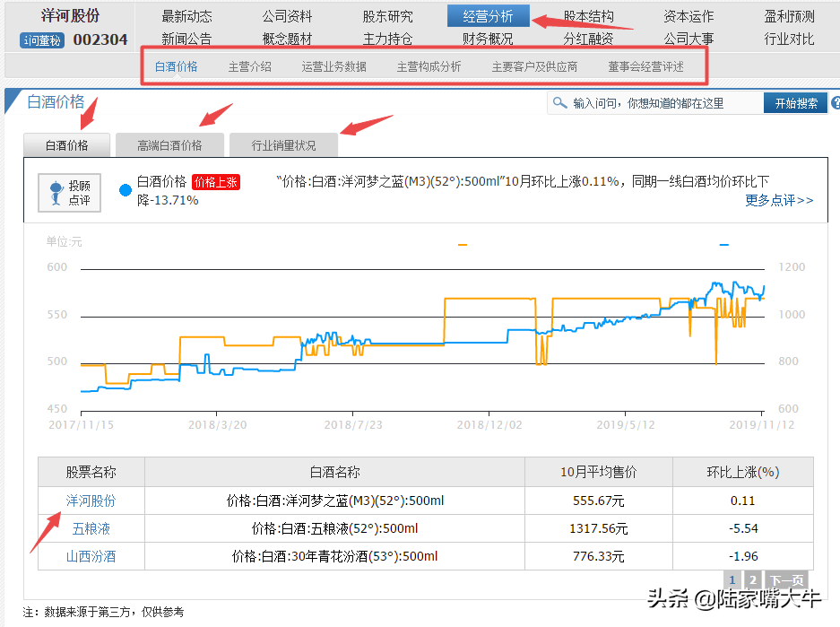This screenshot has width=840, height=627.
Task: Open the 洋河股份 stock link in table
Action: 91,501
